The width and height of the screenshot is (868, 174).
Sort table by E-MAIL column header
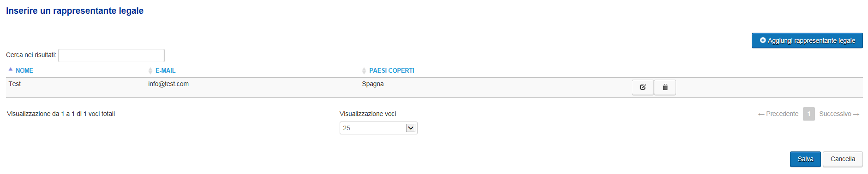pos(165,70)
